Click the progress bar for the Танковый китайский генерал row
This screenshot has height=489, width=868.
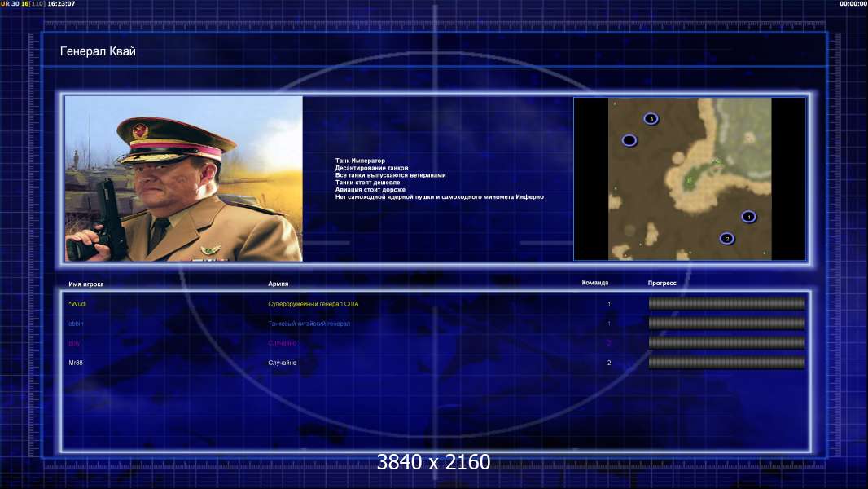pyautogui.click(x=727, y=324)
